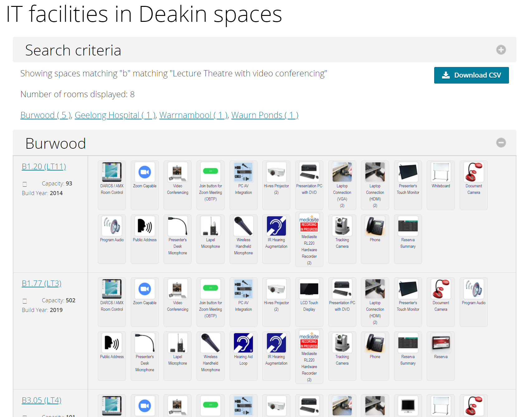Toggle the checkbox beside B1.77's capacity
The width and height of the screenshot is (532, 417).
click(25, 300)
